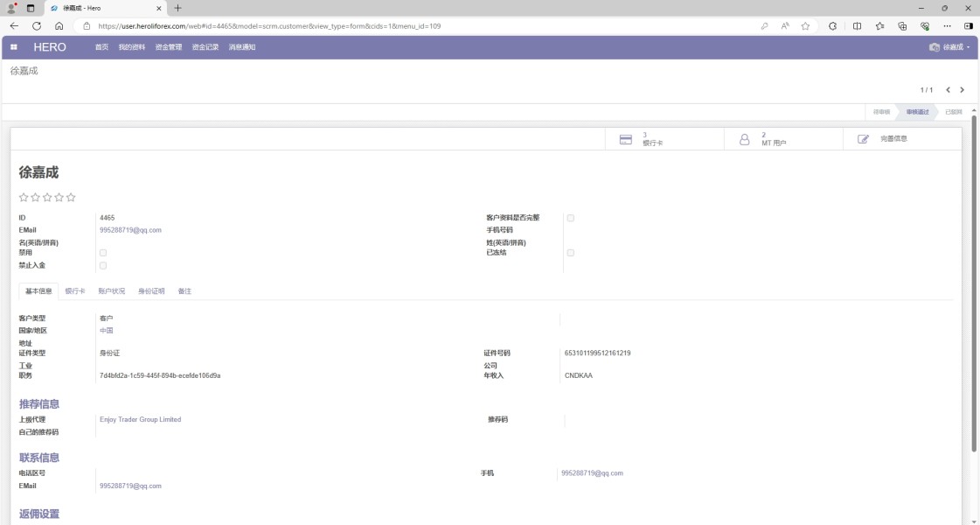Click the 中国 country link

click(x=106, y=331)
